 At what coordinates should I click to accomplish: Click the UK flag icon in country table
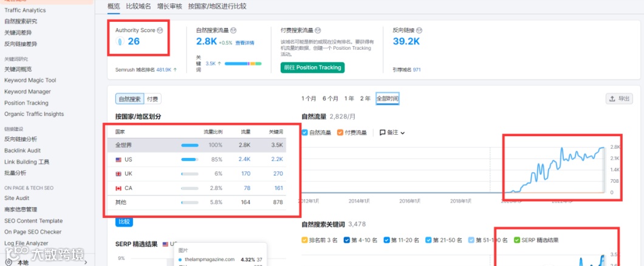coord(118,174)
